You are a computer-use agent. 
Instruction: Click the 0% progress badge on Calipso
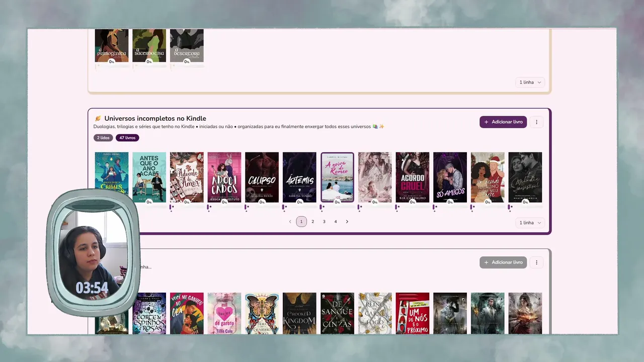(x=262, y=202)
